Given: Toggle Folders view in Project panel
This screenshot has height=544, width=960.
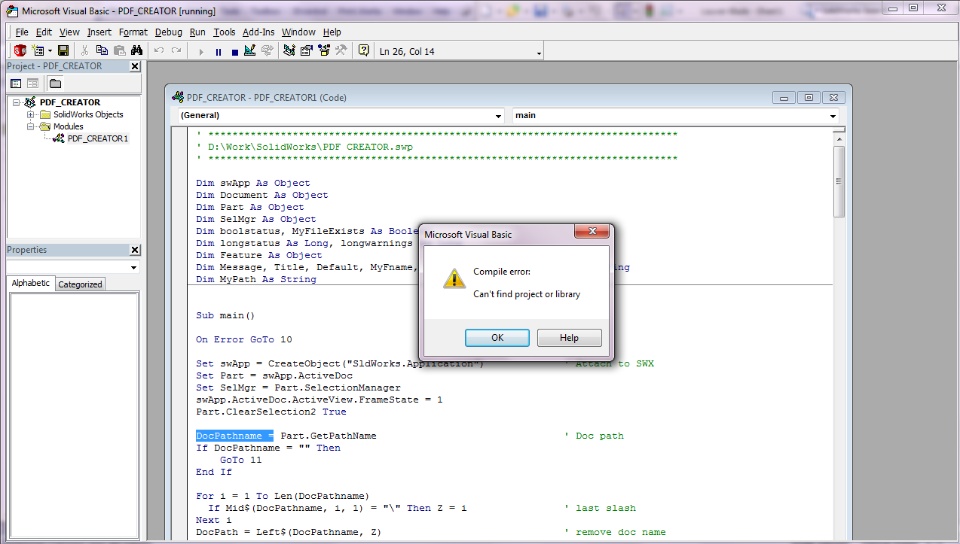Looking at the screenshot, I should pyautogui.click(x=55, y=83).
